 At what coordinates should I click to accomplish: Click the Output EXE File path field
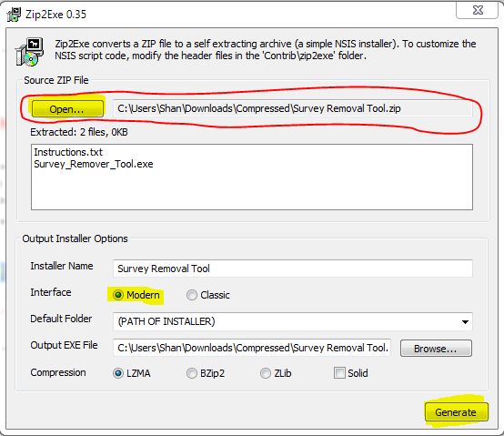[252, 348]
